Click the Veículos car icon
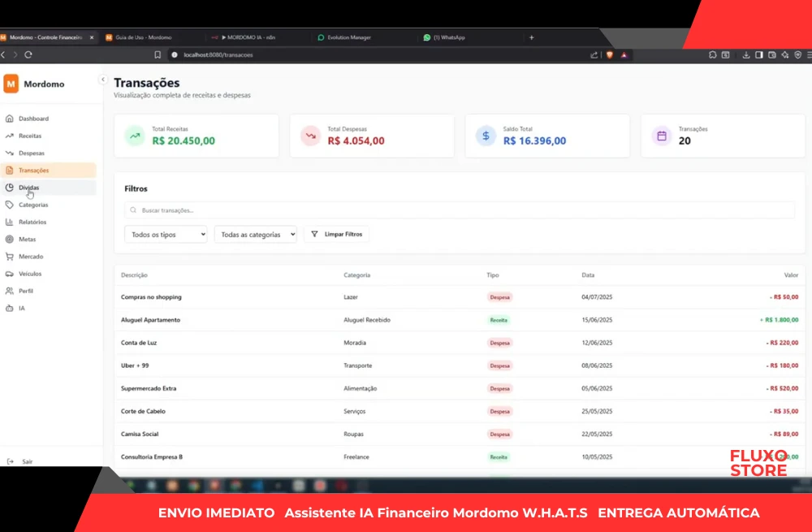 tap(10, 274)
